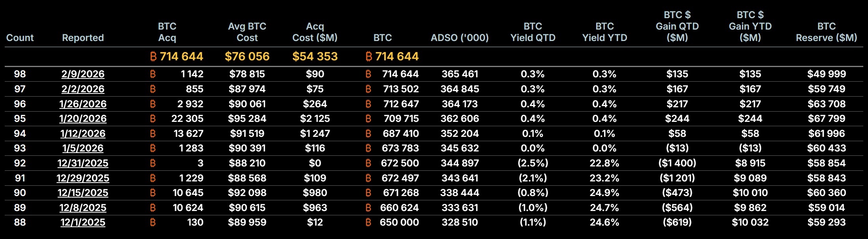Image resolution: width=868 pixels, height=239 pixels.
Task: Click Bitcoin symbol beside 650 000 holdings
Action: (368, 222)
